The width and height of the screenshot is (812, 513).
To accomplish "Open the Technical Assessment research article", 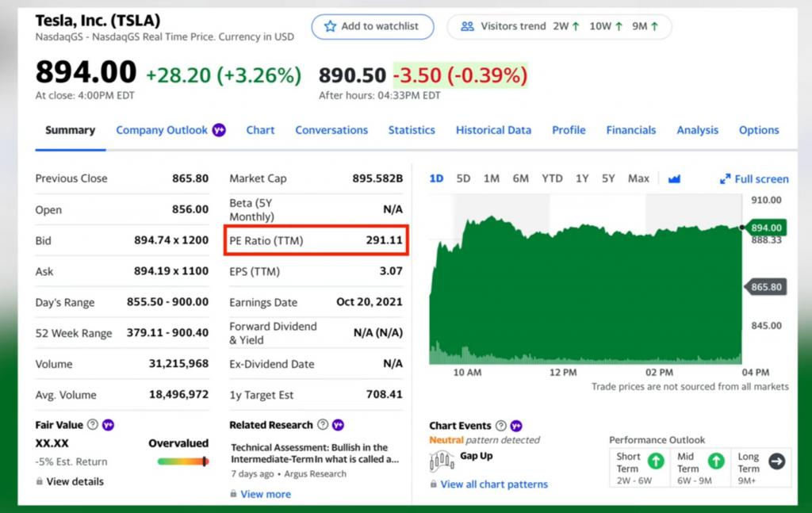I will pyautogui.click(x=315, y=453).
